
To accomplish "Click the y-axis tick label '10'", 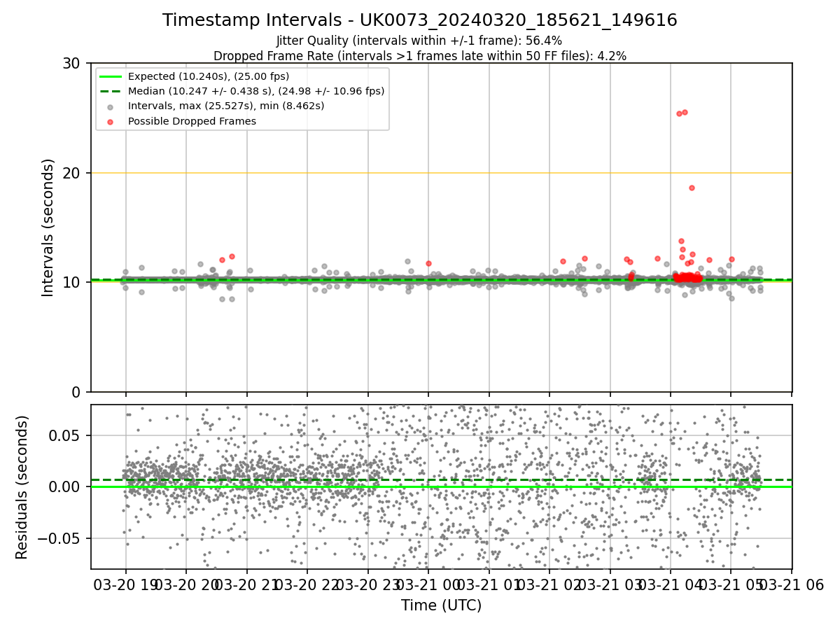I will [x=71, y=282].
